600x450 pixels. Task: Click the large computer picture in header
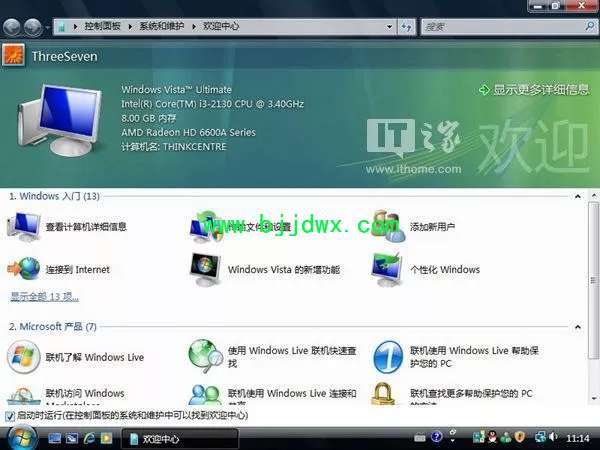[60, 120]
